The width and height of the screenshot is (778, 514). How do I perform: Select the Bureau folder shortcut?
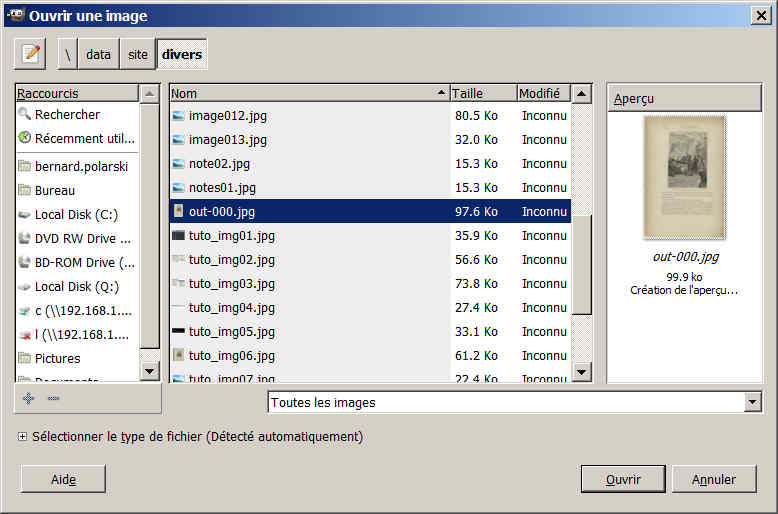[54, 190]
